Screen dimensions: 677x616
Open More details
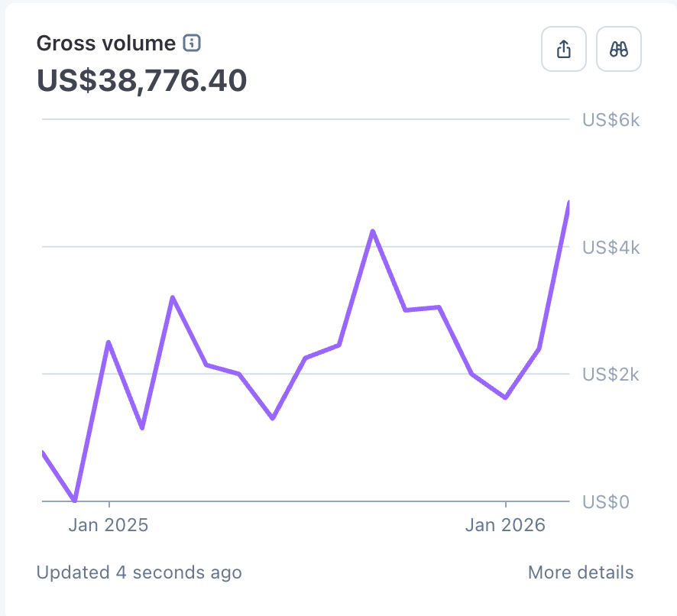pyautogui.click(x=580, y=572)
